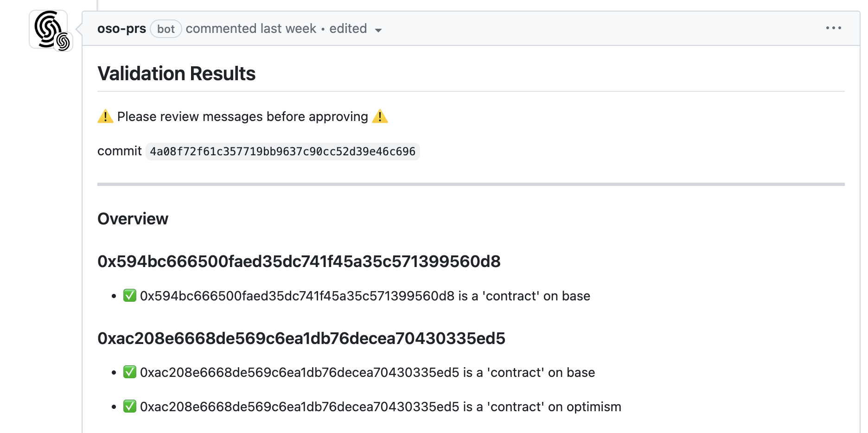The image size is (868, 433).
Task: Click green checkmark on the optimism contract line
Action: tap(130, 407)
